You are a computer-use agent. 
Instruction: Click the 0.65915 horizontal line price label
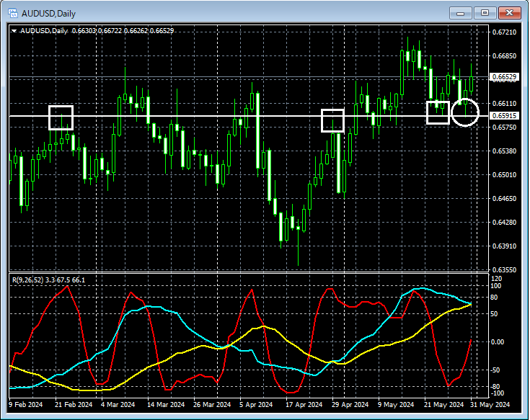504,116
